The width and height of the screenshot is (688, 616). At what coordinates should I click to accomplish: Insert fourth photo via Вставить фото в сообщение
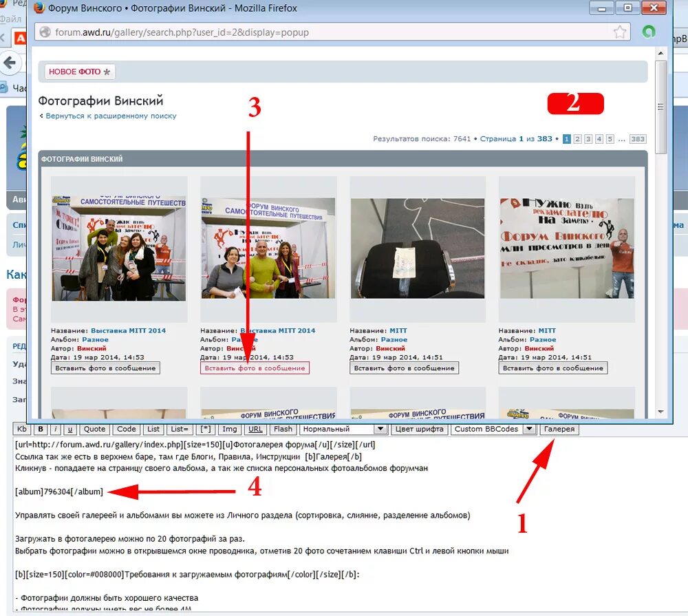(x=553, y=368)
